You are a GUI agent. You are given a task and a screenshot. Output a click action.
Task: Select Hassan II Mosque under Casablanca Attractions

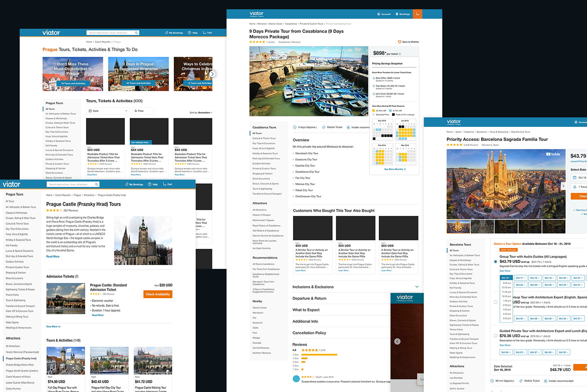(x=261, y=215)
